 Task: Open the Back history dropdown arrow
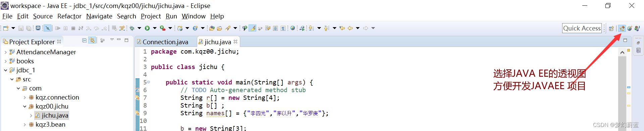pos(358,28)
